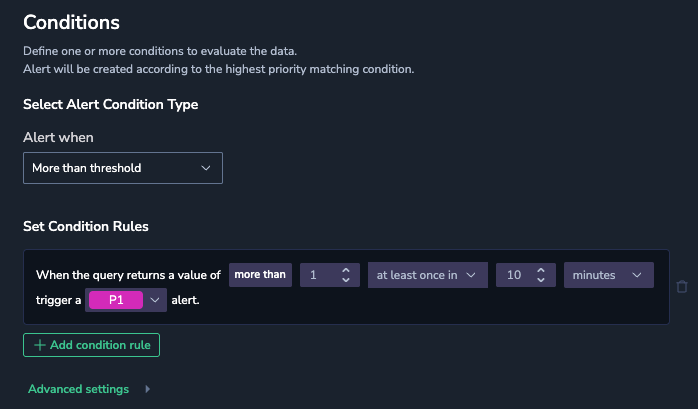
Task: Click the chevron in the minutes selector
Action: 637,275
